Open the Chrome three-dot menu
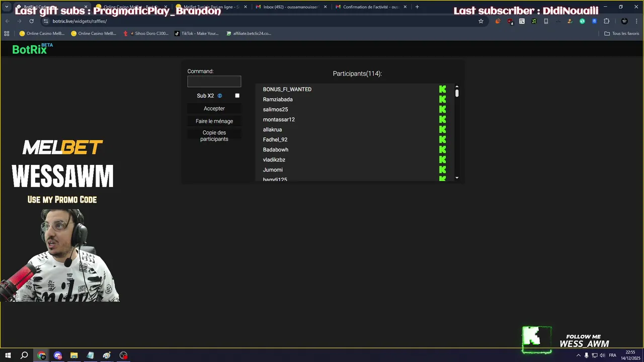Viewport: 644px width, 362px height. [637, 21]
